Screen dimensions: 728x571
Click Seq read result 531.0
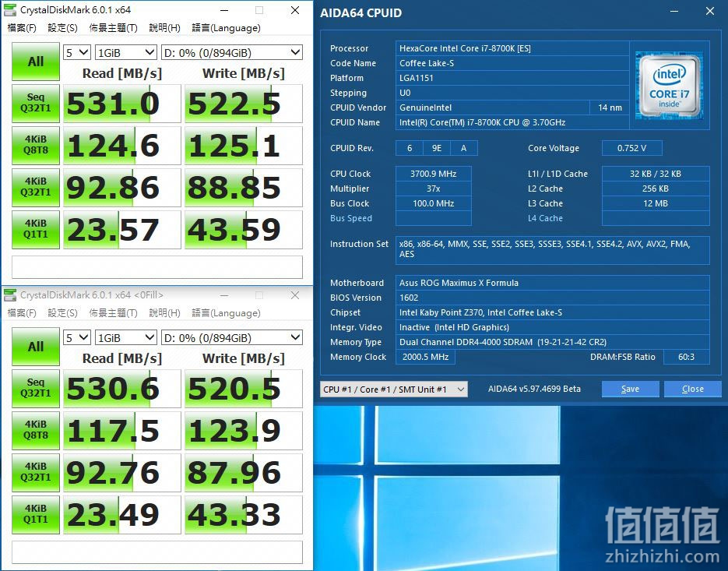(x=122, y=103)
